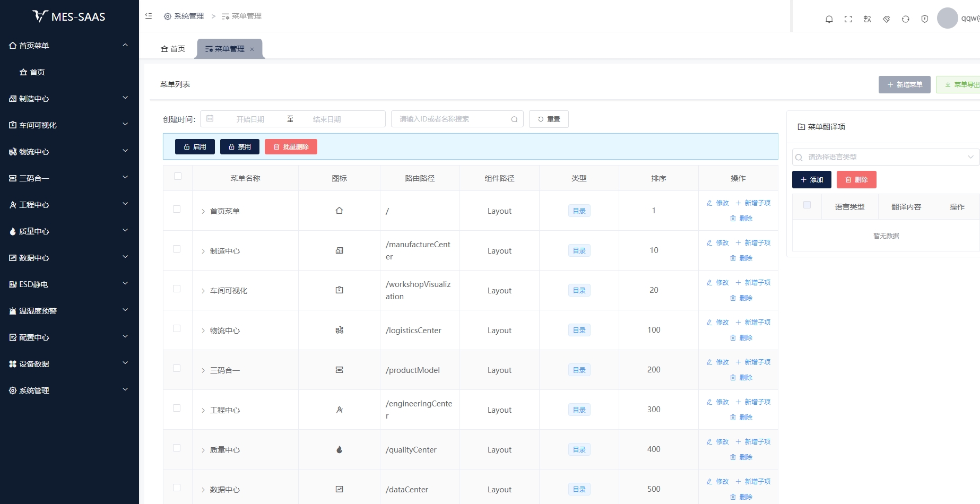Expand the 制造中心 table row
980x504 pixels.
point(203,251)
